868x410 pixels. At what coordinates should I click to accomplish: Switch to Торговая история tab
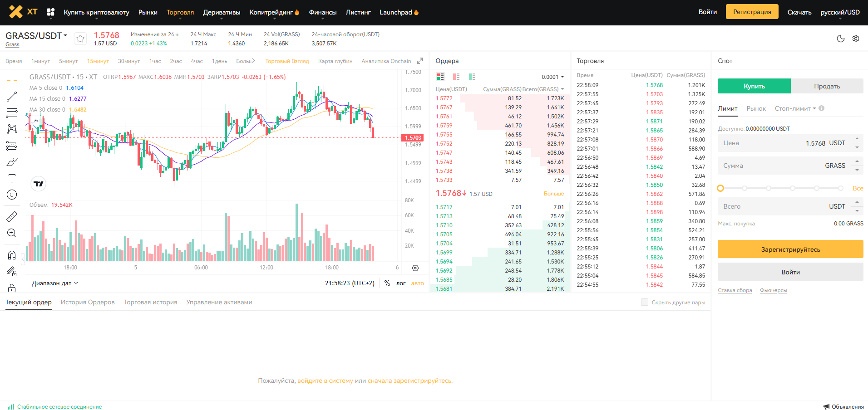click(150, 302)
